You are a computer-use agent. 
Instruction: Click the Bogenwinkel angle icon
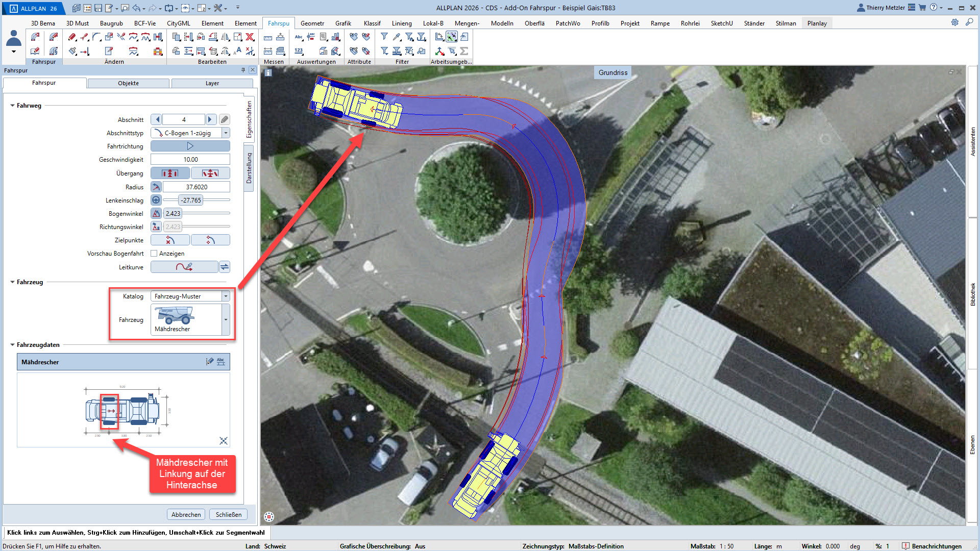(x=156, y=213)
